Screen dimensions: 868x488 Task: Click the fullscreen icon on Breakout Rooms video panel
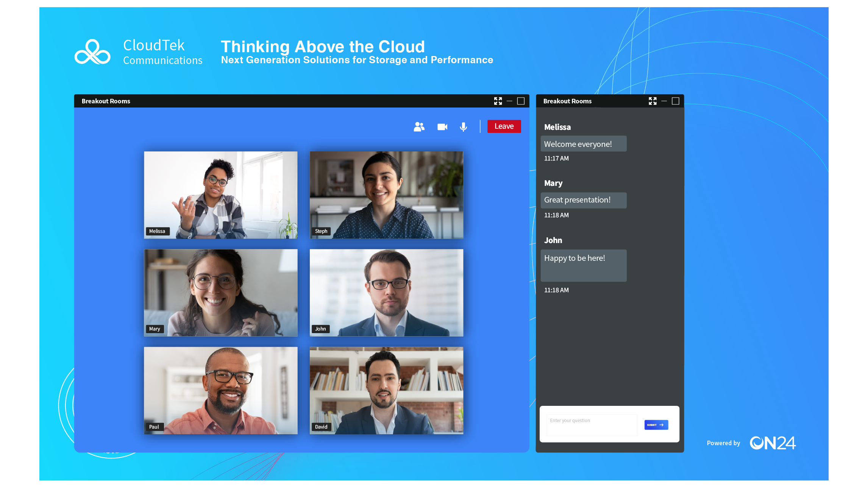coord(498,101)
